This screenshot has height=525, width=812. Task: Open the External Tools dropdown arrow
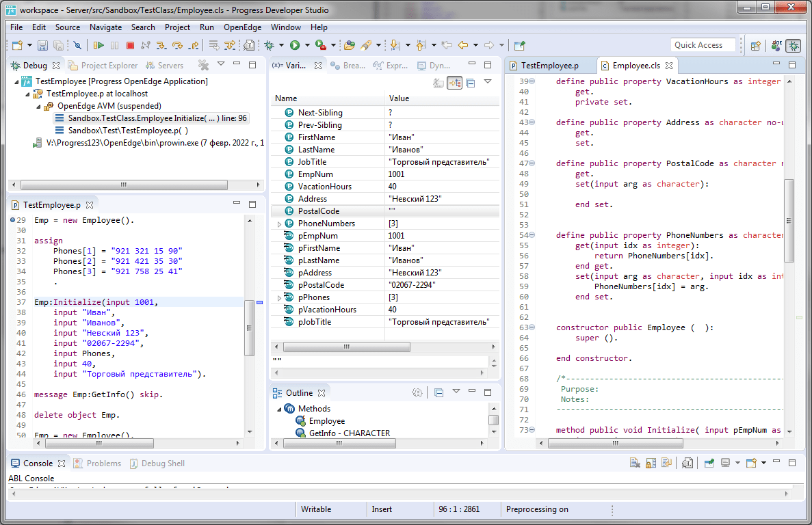click(334, 46)
